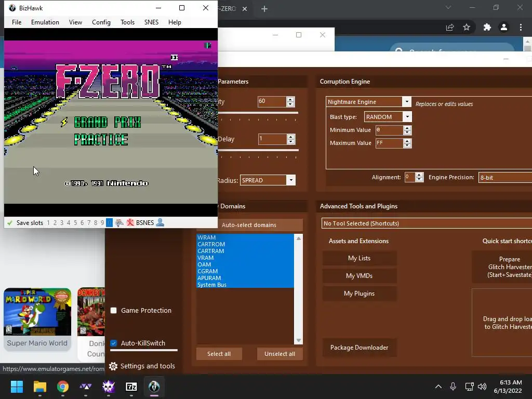
Task: Open the BizHawk taskbar icon
Action: click(x=154, y=387)
